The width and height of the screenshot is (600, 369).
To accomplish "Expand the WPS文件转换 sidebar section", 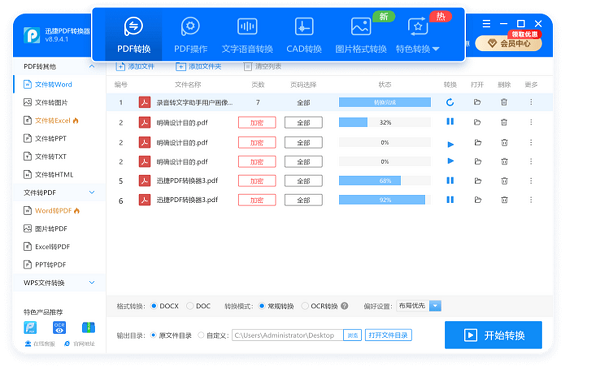I will coord(92,282).
